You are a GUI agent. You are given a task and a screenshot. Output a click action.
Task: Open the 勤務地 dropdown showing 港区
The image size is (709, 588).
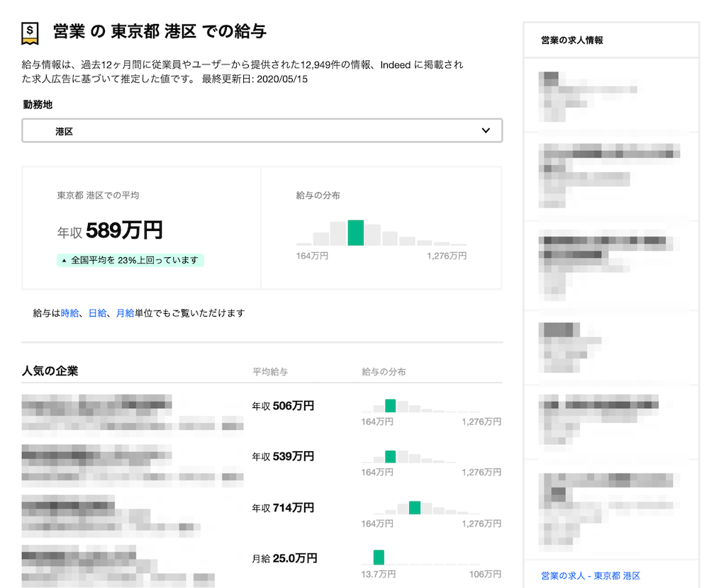[262, 131]
